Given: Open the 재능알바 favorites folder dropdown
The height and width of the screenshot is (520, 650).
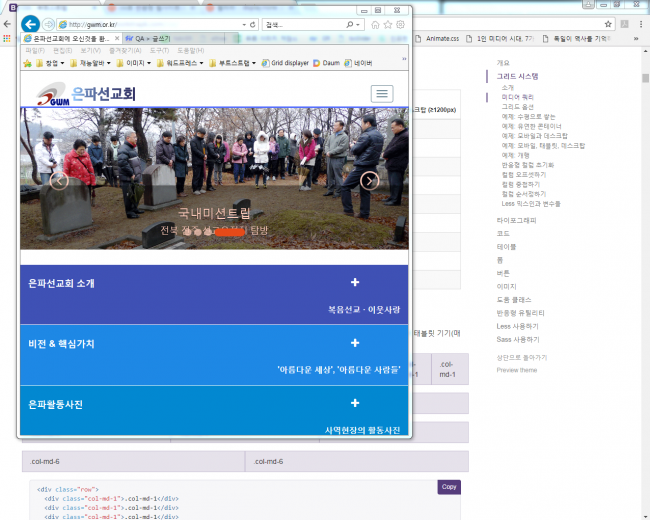Looking at the screenshot, I should coord(90,63).
